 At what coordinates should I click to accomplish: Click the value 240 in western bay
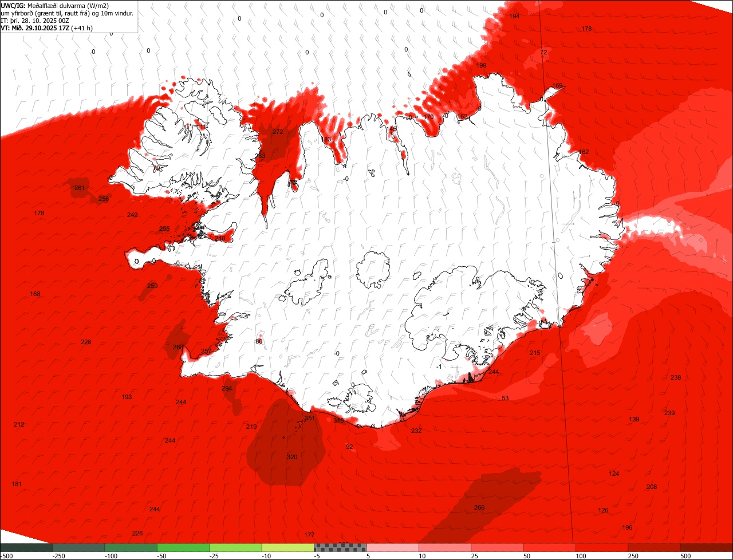(220, 238)
